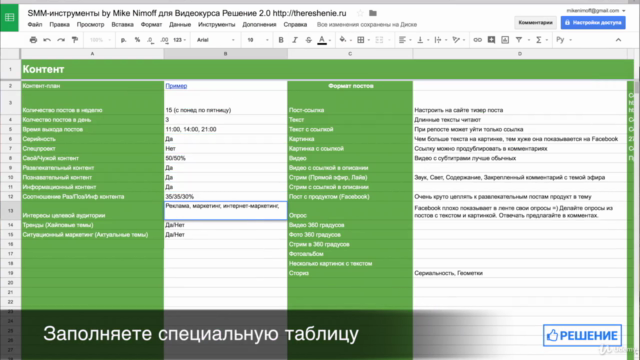Click the changes saved to Disk status

[x=367, y=24]
